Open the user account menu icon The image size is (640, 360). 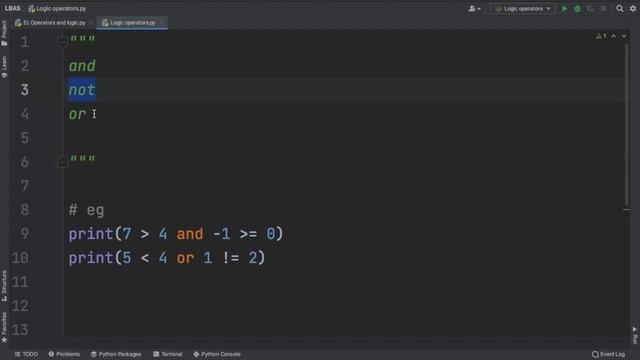(474, 9)
